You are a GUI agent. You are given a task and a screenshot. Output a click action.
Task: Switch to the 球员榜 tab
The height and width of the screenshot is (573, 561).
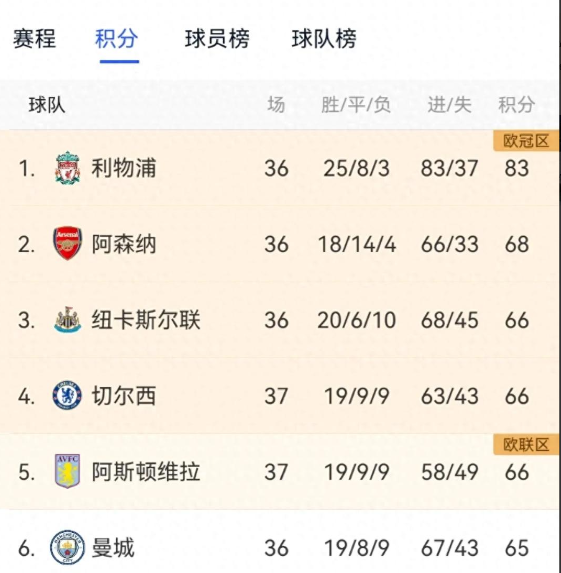[x=217, y=38]
